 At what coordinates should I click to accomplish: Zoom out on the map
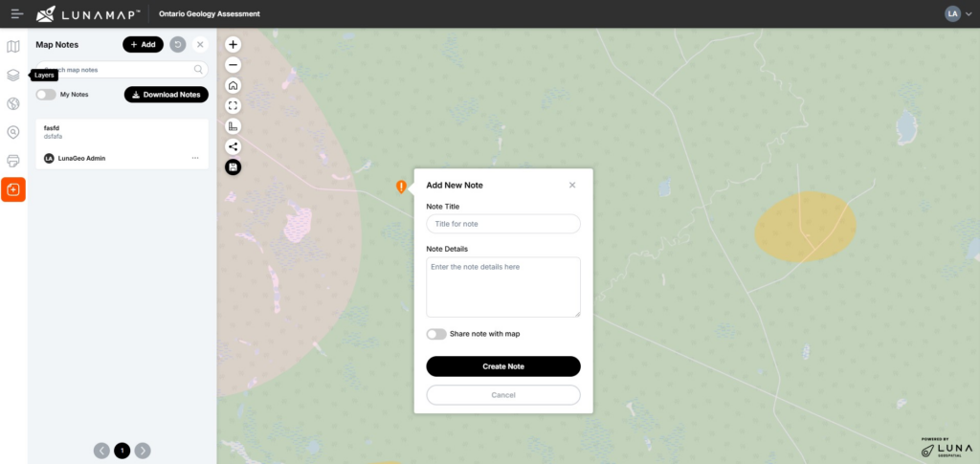[x=233, y=65]
